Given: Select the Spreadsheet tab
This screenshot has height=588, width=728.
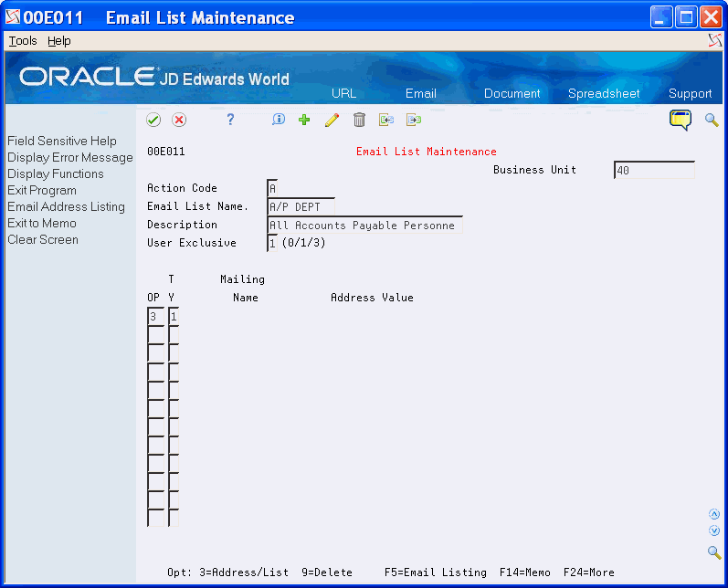Looking at the screenshot, I should coord(604,93).
